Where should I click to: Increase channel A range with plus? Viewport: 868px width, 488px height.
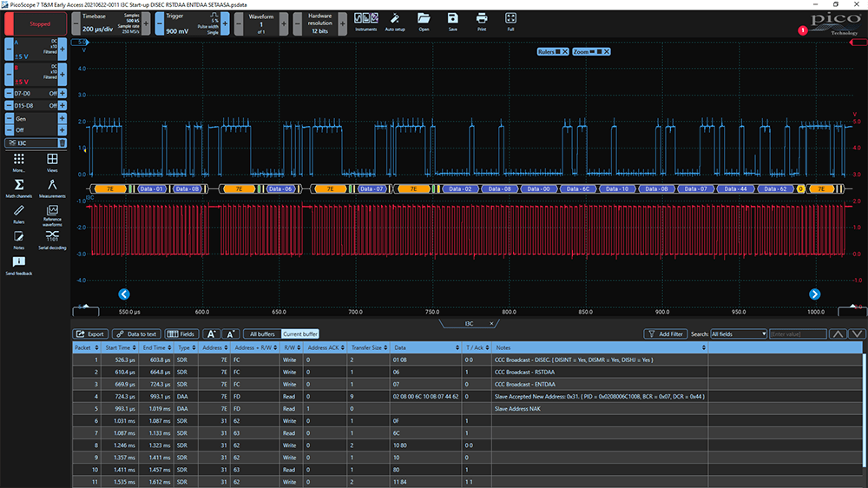pyautogui.click(x=62, y=49)
